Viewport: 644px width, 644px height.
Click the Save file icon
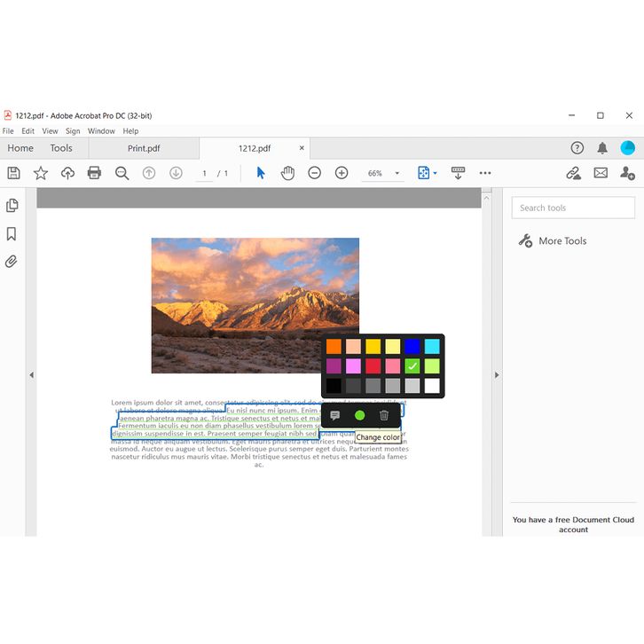13,173
